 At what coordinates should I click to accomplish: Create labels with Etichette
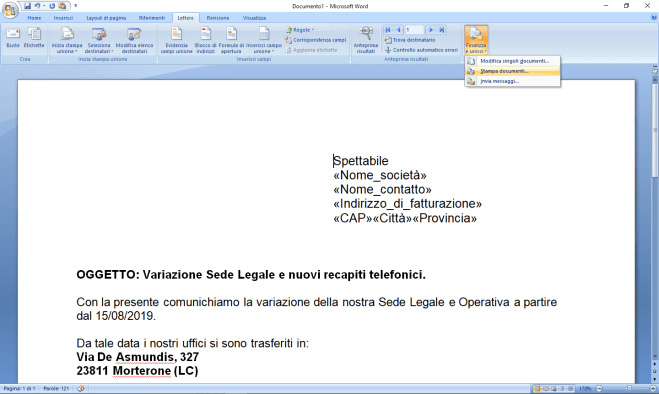click(x=34, y=38)
